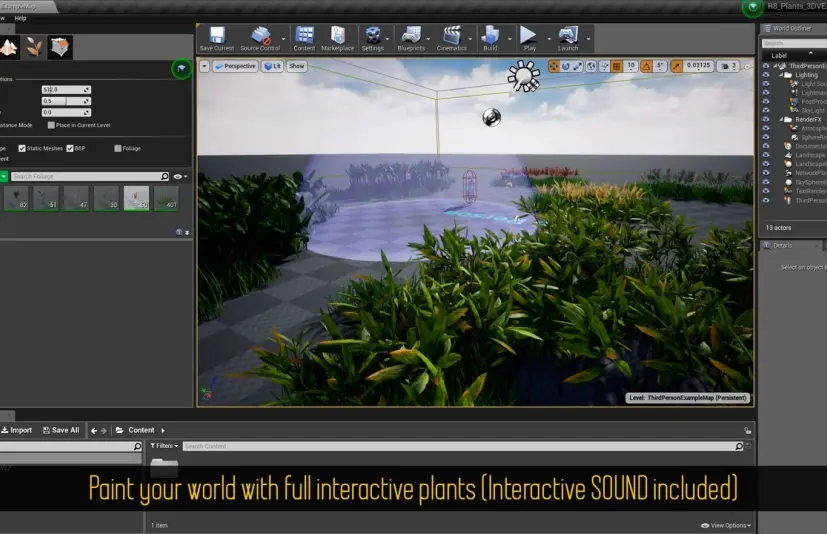Select the Rotate gizmo tool in viewport
Image resolution: width=827 pixels, height=534 pixels.
(565, 66)
